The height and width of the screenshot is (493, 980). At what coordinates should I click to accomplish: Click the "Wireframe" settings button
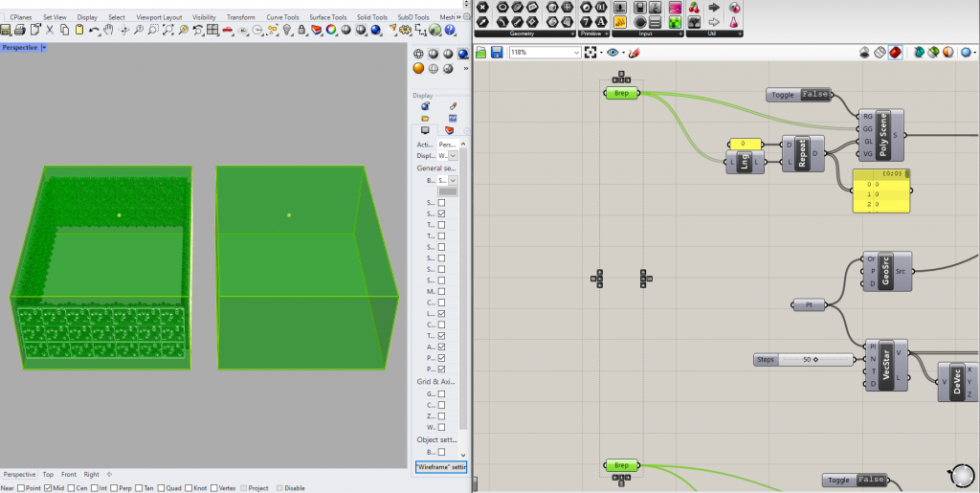click(440, 467)
